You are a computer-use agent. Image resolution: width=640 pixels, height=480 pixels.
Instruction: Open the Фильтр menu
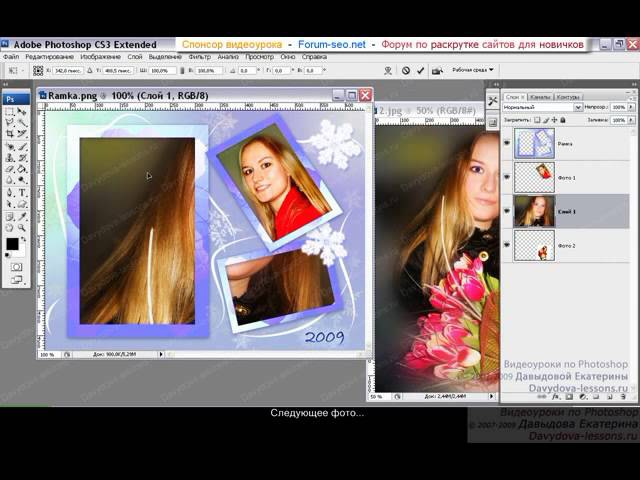pyautogui.click(x=200, y=57)
